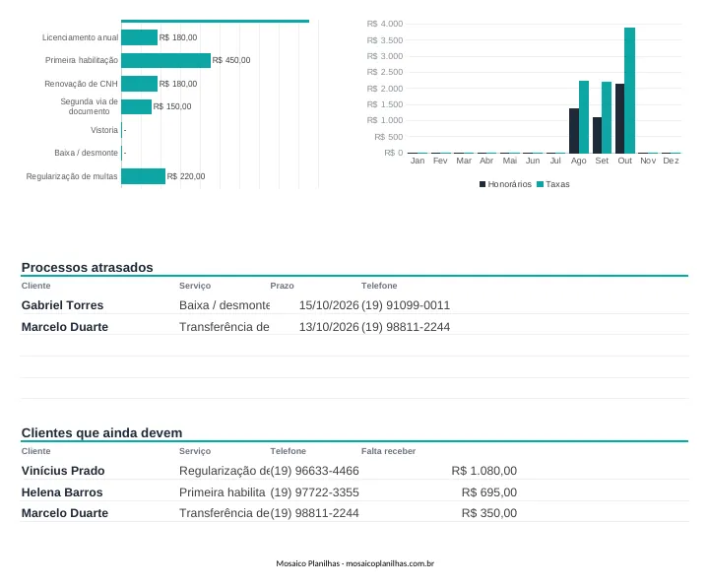Click phone number (19) 97722-3355
Screen dimensions: 708x588
(x=315, y=492)
